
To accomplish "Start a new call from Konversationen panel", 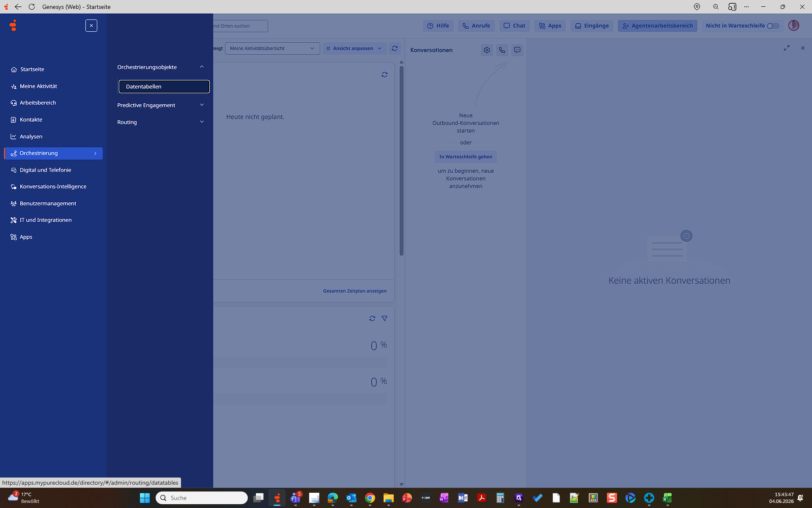I will [x=502, y=50].
